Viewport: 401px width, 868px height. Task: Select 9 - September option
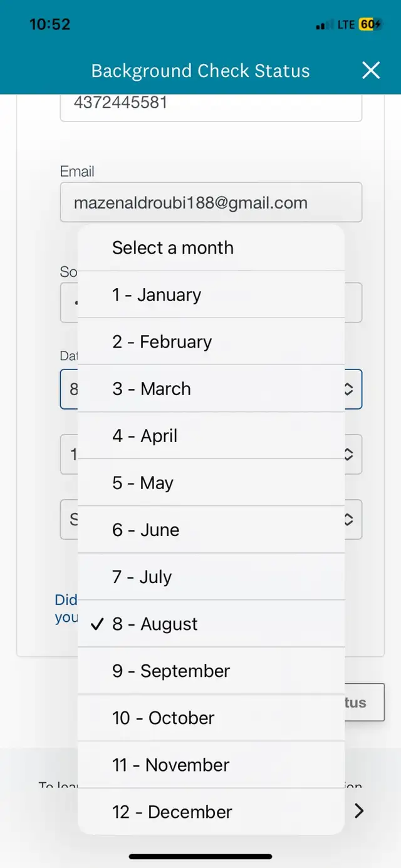[211, 671]
